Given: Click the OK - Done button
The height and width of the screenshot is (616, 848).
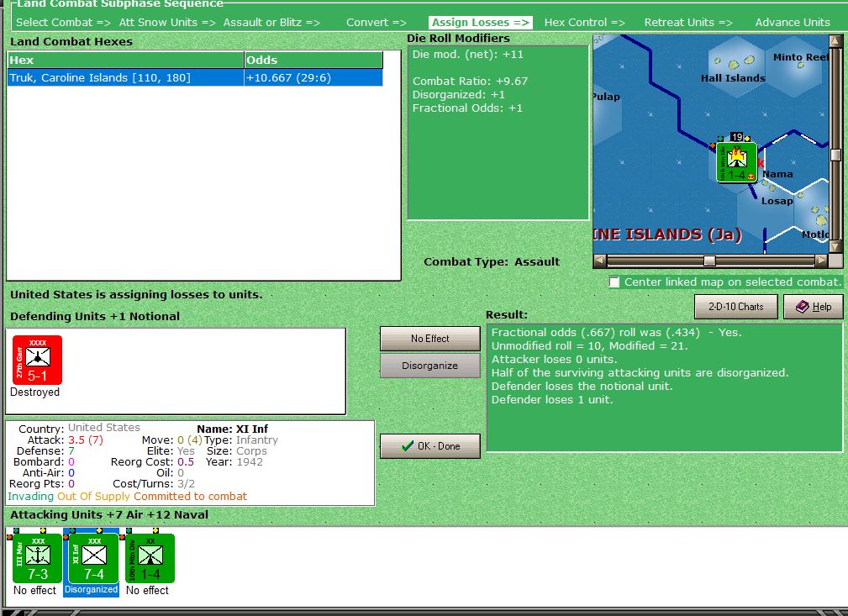Looking at the screenshot, I should [429, 445].
